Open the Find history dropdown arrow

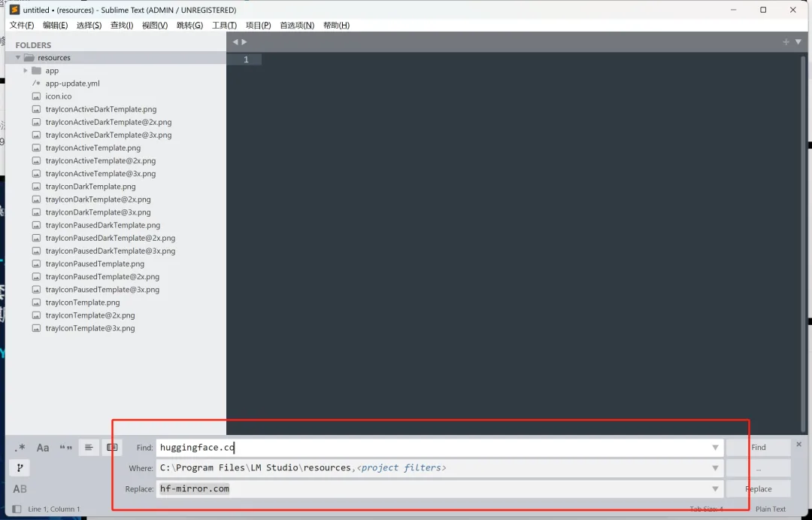click(x=715, y=448)
